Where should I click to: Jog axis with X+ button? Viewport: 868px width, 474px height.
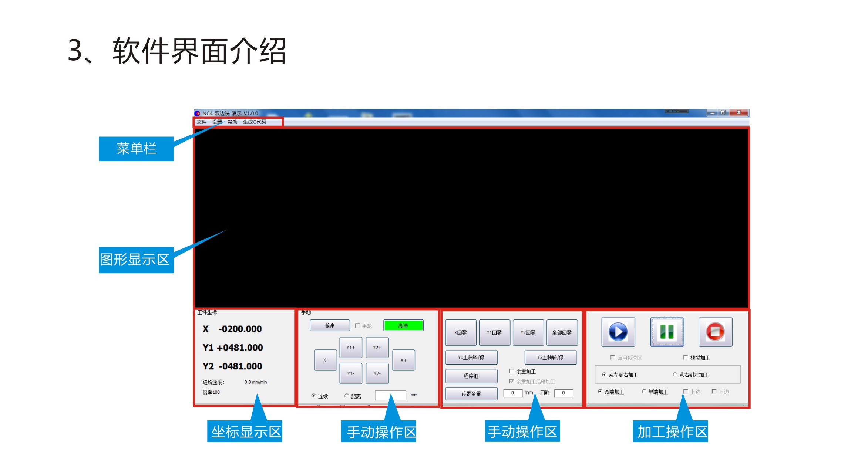pyautogui.click(x=404, y=360)
